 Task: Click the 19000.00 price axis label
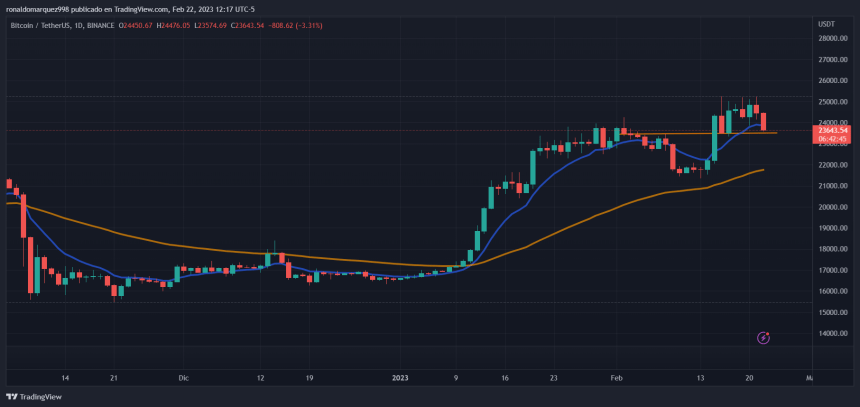[x=833, y=228]
